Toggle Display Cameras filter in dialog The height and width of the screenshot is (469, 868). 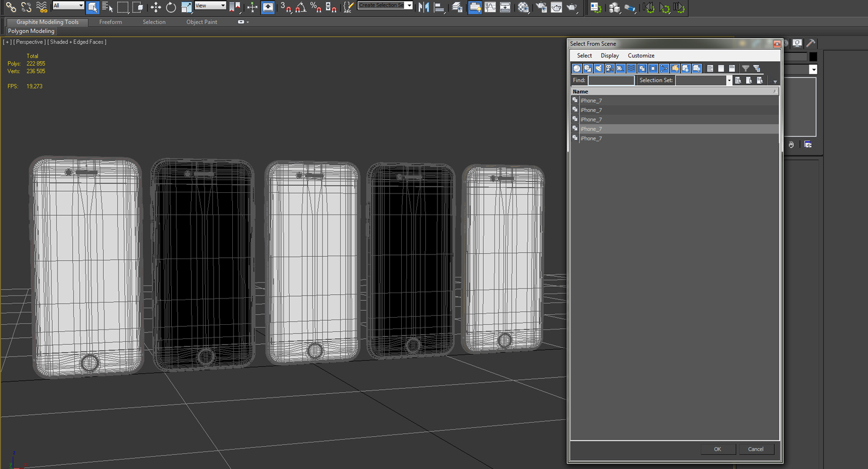point(609,69)
